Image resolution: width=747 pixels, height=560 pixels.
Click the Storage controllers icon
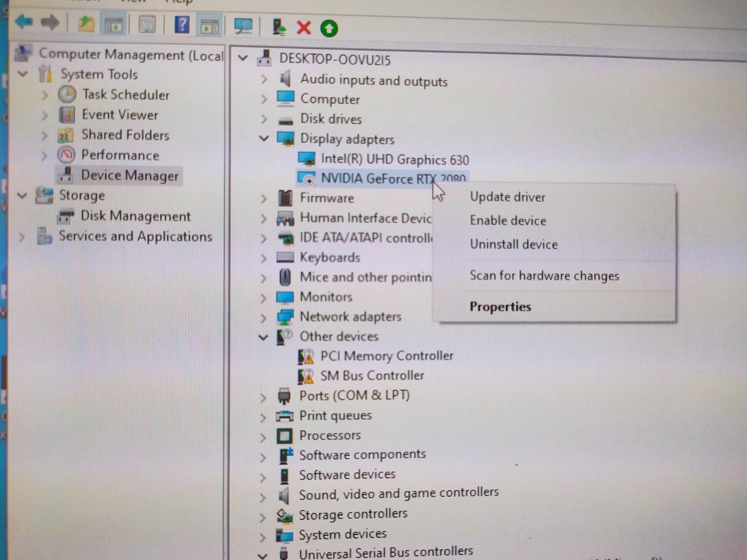coord(284,516)
